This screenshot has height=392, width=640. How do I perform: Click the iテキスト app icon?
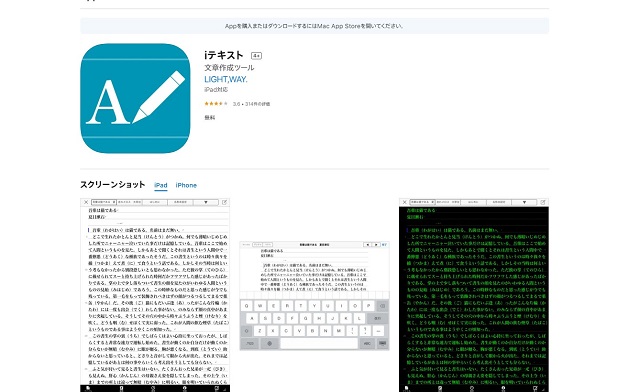tap(135, 98)
